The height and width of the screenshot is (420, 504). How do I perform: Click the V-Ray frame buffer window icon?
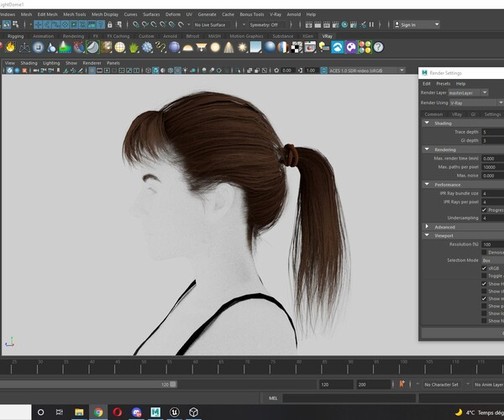pos(310,48)
